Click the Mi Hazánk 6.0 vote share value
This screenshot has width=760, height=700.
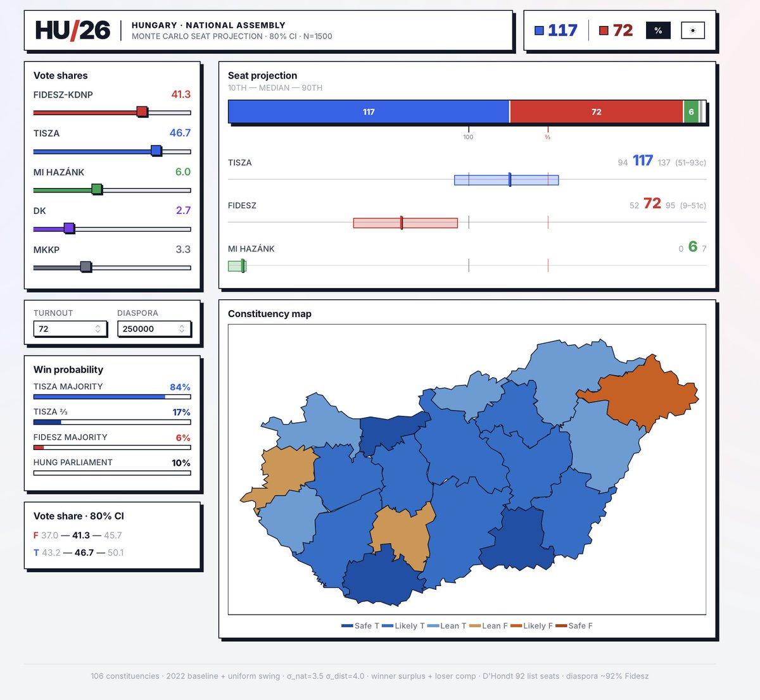tap(183, 172)
